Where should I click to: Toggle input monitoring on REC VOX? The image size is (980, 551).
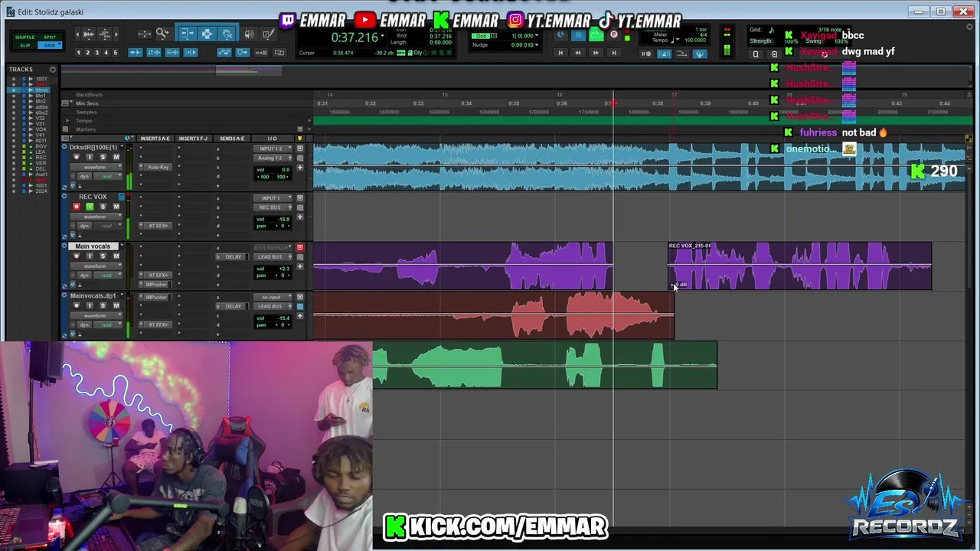point(90,207)
